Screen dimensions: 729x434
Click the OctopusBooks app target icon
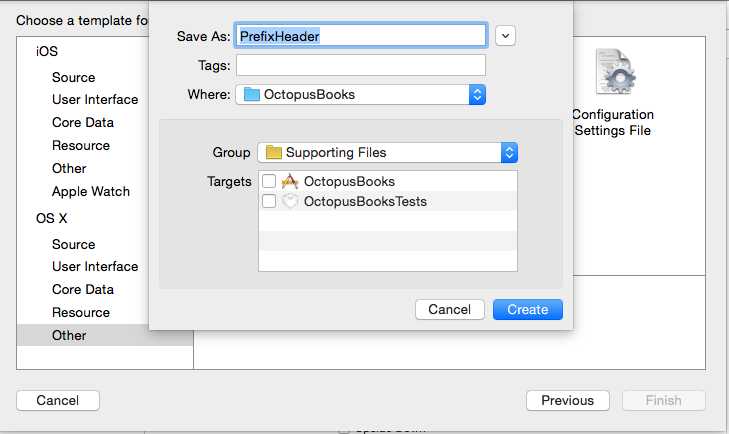(290, 181)
